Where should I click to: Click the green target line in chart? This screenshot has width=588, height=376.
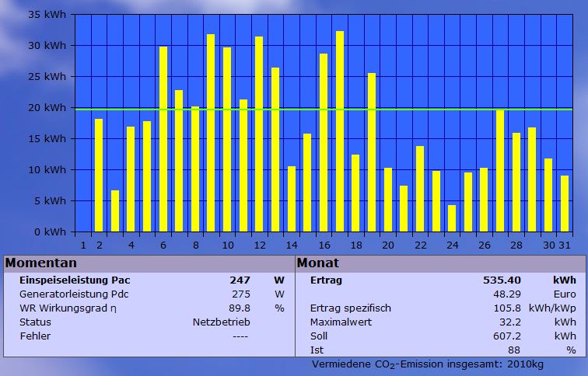324,110
